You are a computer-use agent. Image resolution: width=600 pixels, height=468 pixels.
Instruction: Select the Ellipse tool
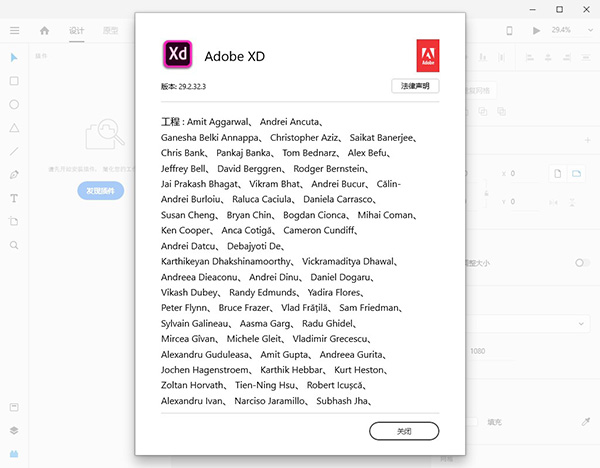[14, 104]
